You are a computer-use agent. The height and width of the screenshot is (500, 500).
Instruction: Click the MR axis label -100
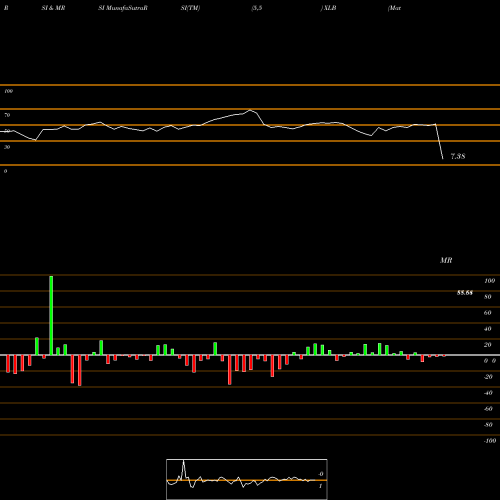click(x=490, y=441)
